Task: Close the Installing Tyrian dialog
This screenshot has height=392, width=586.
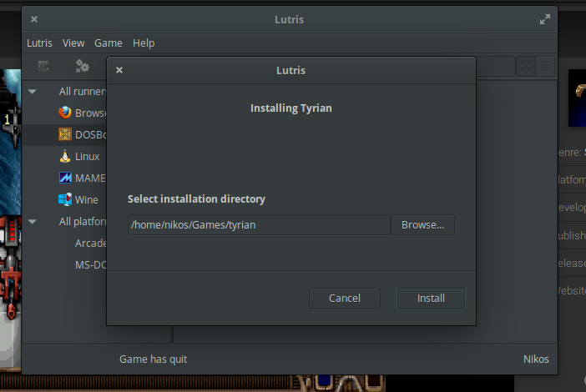Action: pyautogui.click(x=119, y=70)
